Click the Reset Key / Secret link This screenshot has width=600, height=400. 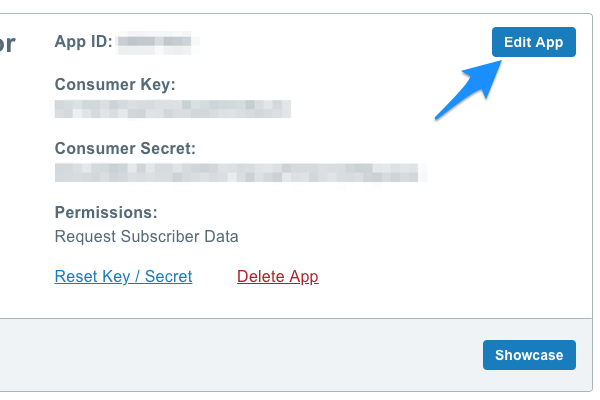[x=123, y=276]
